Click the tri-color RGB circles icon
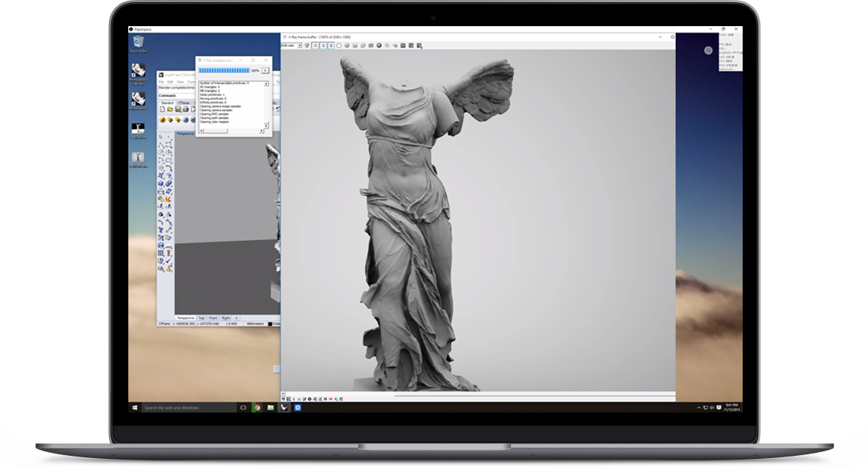This screenshot has height=470, width=868. coord(307,46)
